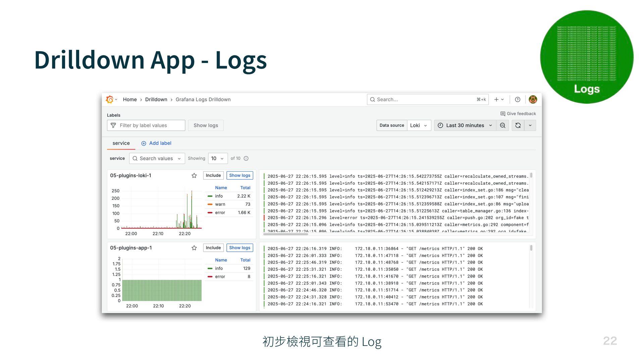
Task: Click the error color swatch in loki legend
Action: click(210, 213)
